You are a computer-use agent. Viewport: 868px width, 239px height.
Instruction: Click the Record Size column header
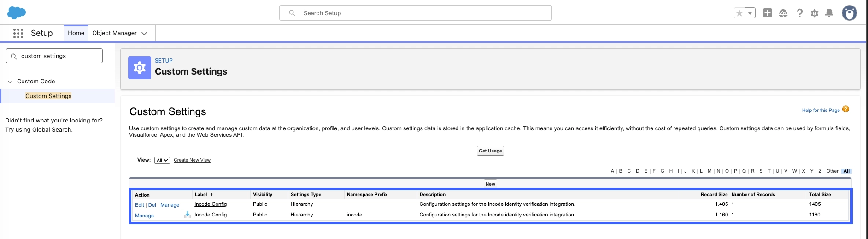pos(714,194)
